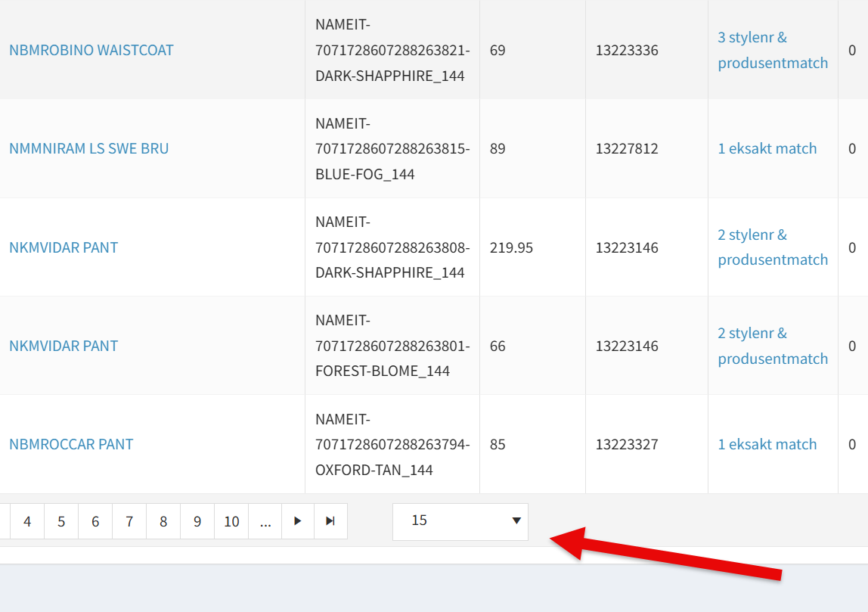Jump to the last page icon

[x=330, y=521]
